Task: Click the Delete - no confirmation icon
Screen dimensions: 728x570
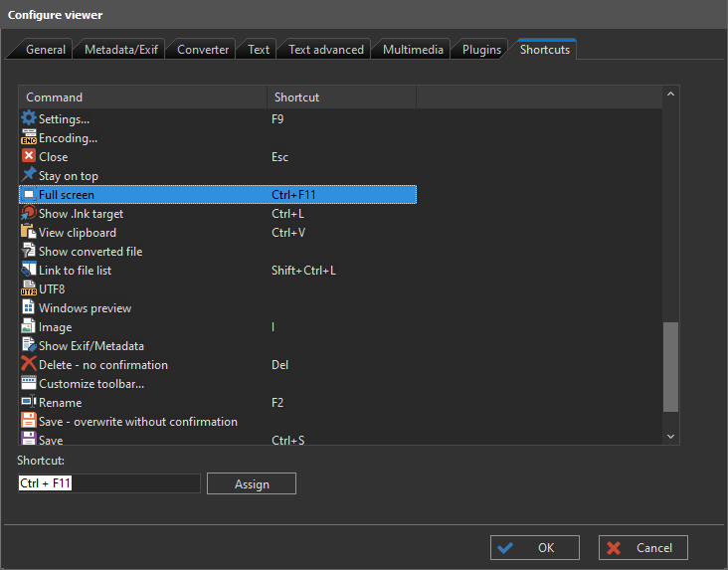Action: (29, 365)
